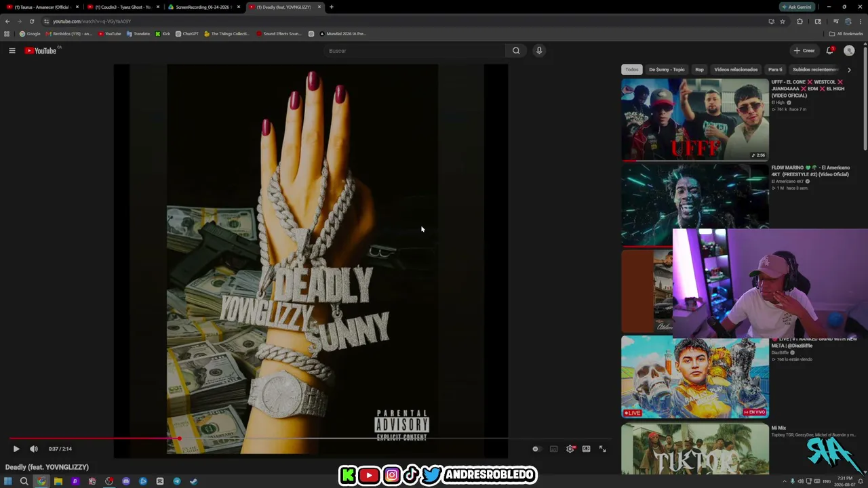
Task: Open a new browser tab
Action: click(x=331, y=7)
